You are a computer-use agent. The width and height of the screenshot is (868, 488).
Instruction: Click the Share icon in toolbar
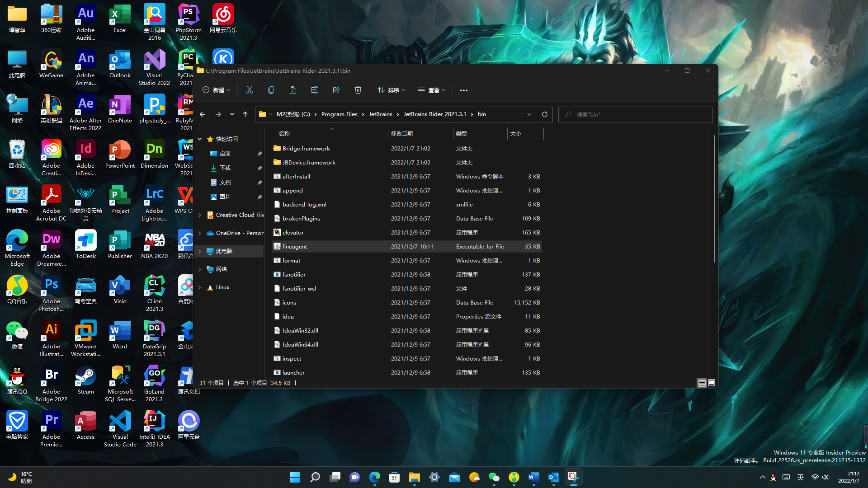336,90
